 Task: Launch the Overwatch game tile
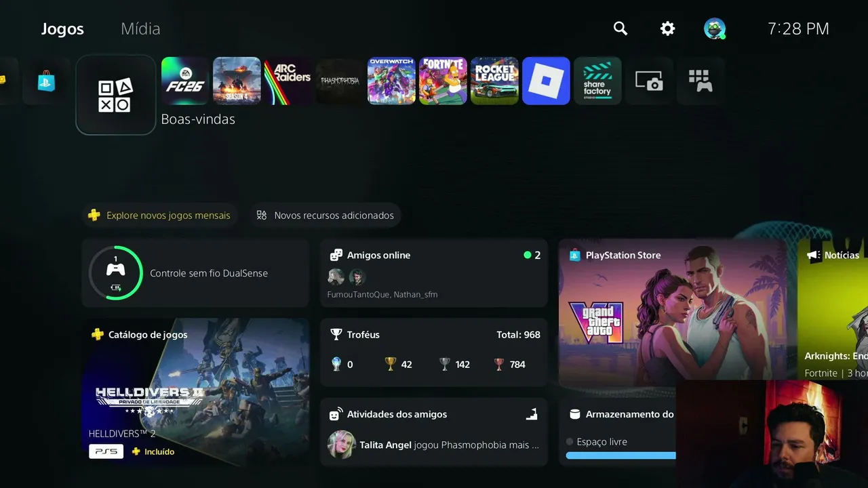click(x=391, y=81)
